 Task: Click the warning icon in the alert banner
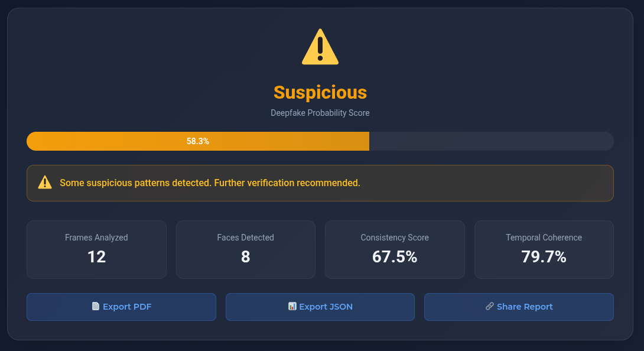click(x=44, y=183)
